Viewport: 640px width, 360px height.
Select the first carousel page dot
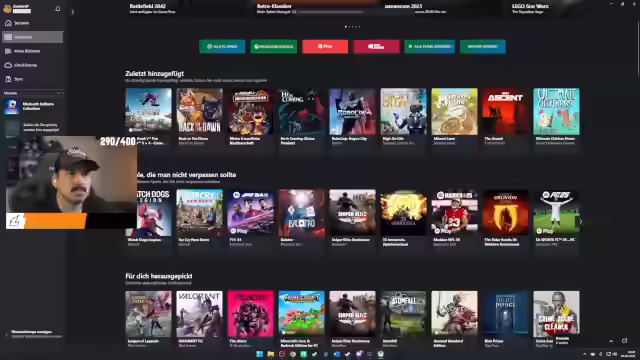346,27
